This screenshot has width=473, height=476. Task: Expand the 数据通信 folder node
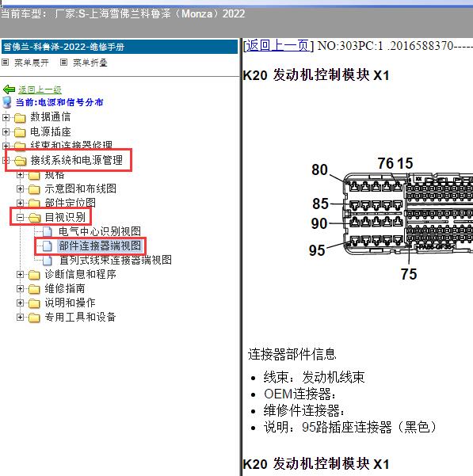tap(6, 117)
